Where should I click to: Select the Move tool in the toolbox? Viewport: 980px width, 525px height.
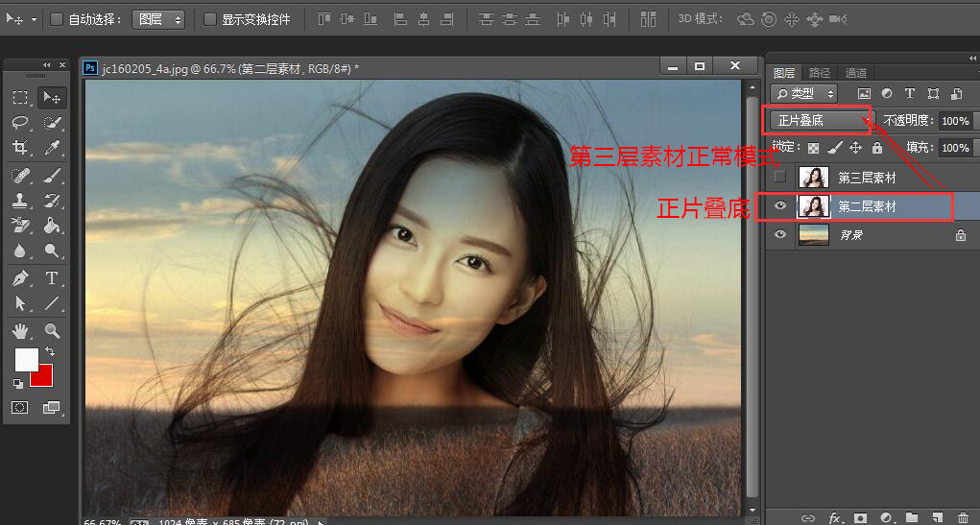point(52,98)
